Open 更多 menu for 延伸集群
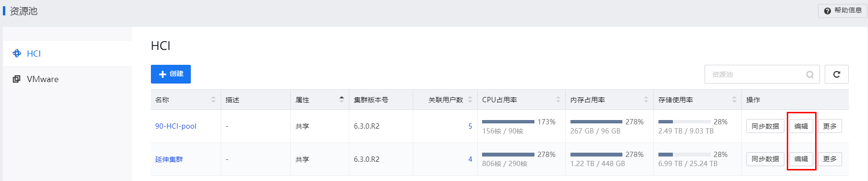Screen dimensions: 868x181 (830, 159)
